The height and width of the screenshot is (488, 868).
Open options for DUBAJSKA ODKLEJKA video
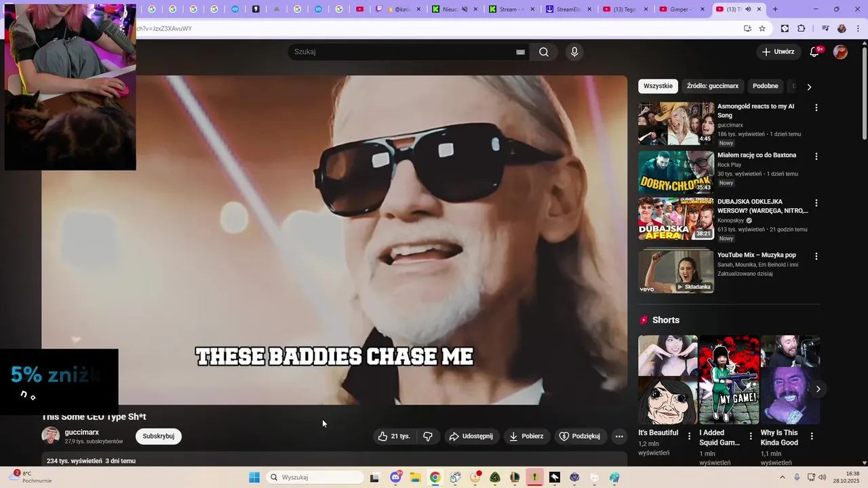(816, 203)
